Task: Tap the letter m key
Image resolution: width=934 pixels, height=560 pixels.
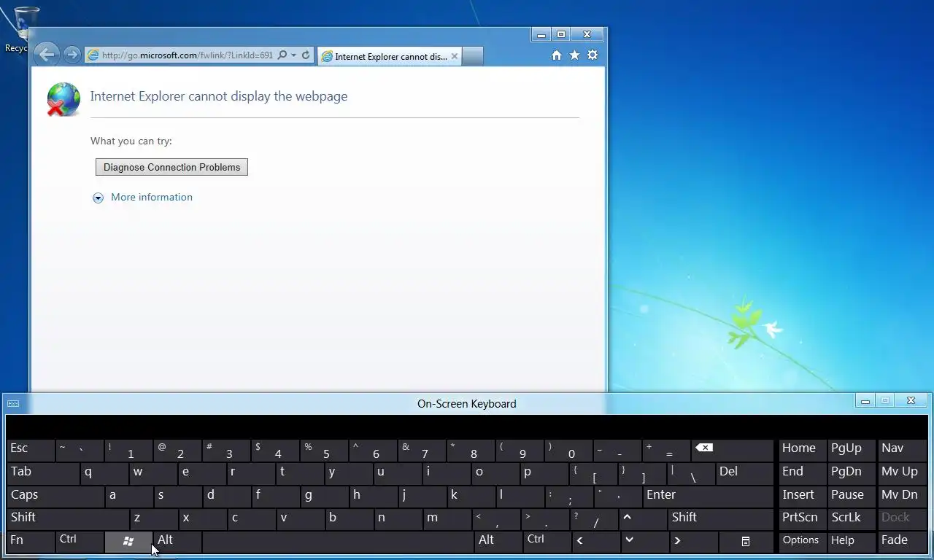Action: [447, 519]
